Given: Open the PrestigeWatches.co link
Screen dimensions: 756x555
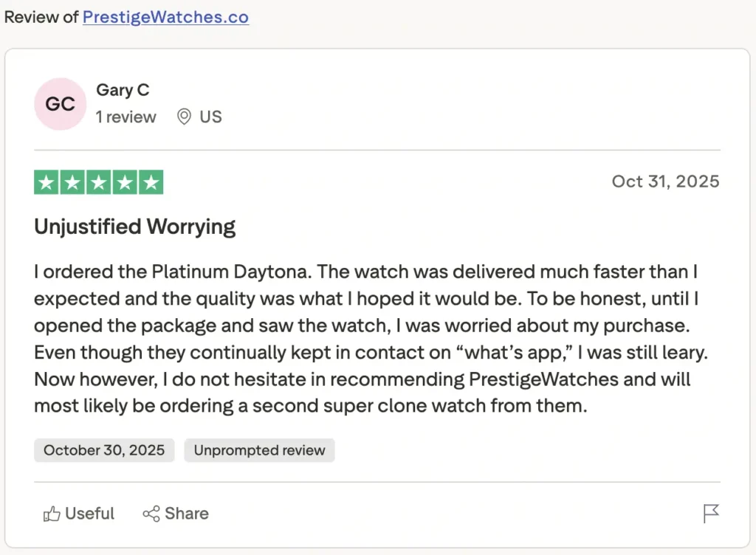Looking at the screenshot, I should point(165,17).
